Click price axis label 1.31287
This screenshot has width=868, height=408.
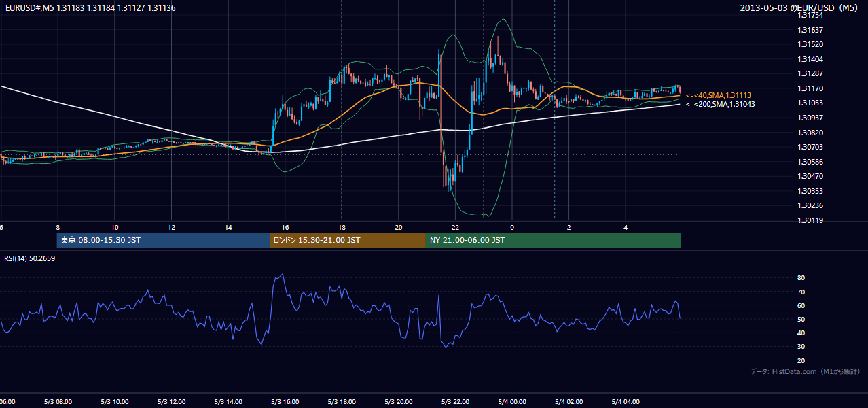coord(810,73)
